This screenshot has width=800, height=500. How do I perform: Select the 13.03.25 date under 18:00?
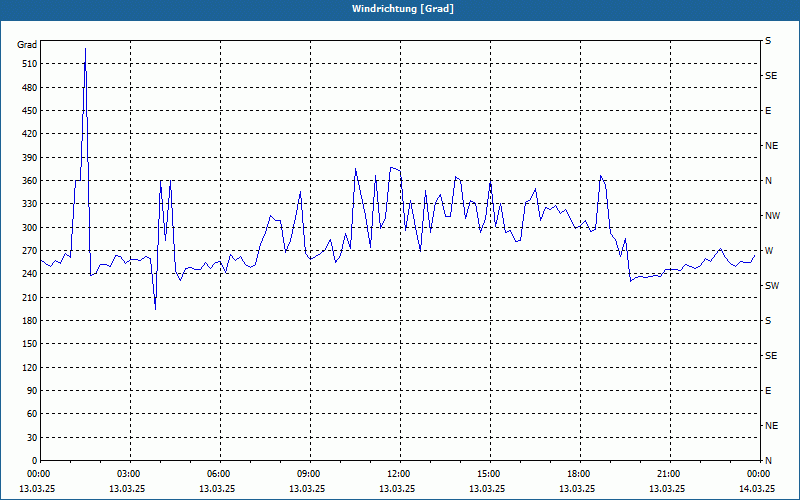click(577, 489)
